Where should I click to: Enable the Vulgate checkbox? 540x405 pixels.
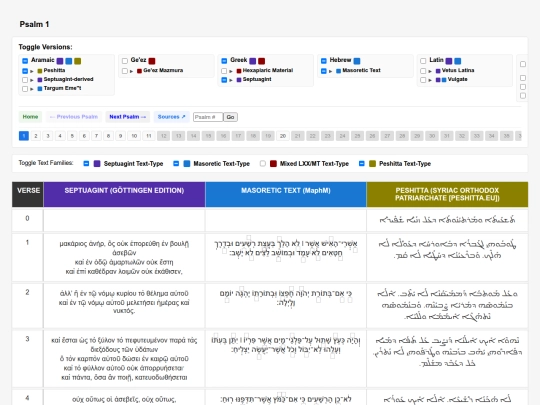click(x=423, y=80)
